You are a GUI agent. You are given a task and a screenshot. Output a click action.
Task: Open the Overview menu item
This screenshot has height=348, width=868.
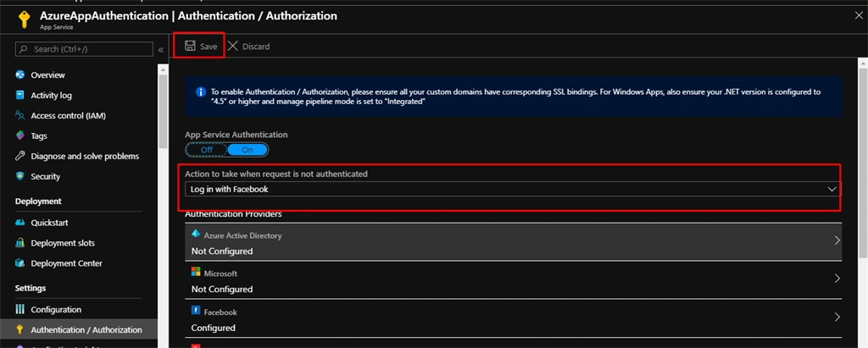click(47, 75)
